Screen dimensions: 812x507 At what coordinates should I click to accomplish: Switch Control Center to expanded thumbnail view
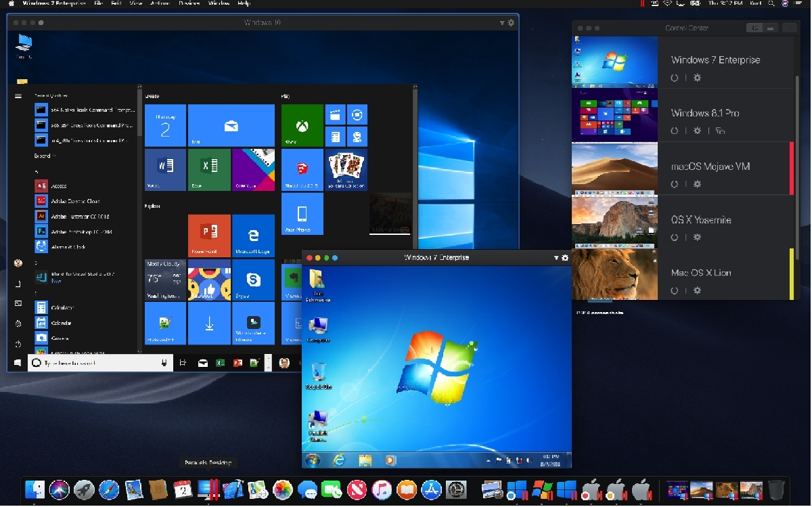[x=754, y=28]
